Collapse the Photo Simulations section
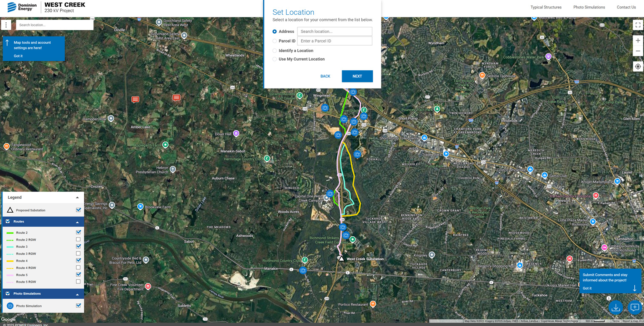644x326 pixels. tap(77, 294)
